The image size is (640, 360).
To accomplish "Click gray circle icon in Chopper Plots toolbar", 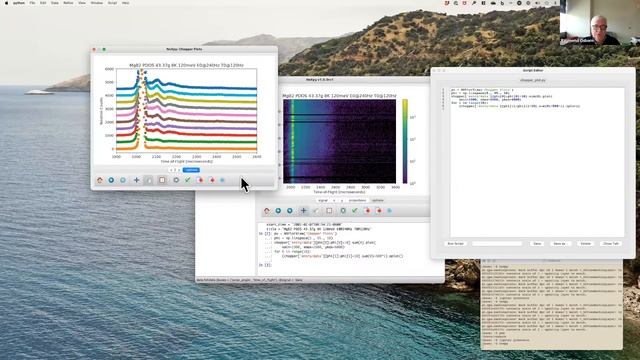I will [176, 180].
